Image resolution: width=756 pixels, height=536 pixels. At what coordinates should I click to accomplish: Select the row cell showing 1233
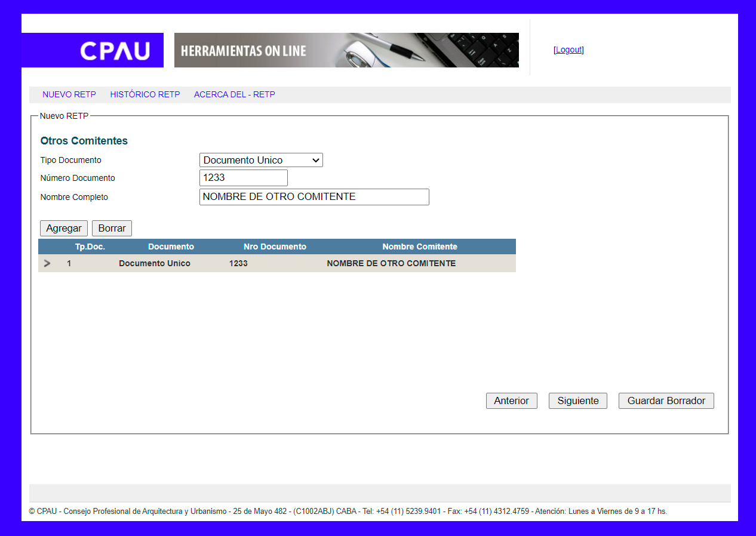click(238, 263)
